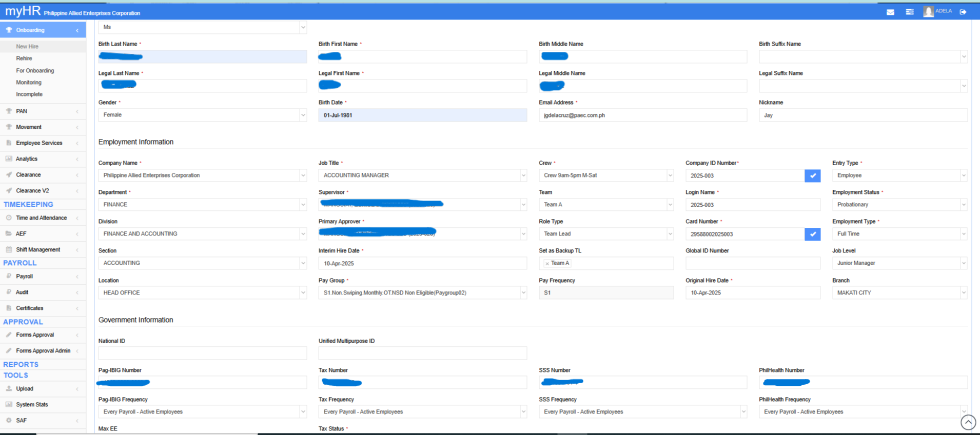Open the Company Name dropdown
Image resolution: width=980 pixels, height=435 pixels.
coord(203,175)
